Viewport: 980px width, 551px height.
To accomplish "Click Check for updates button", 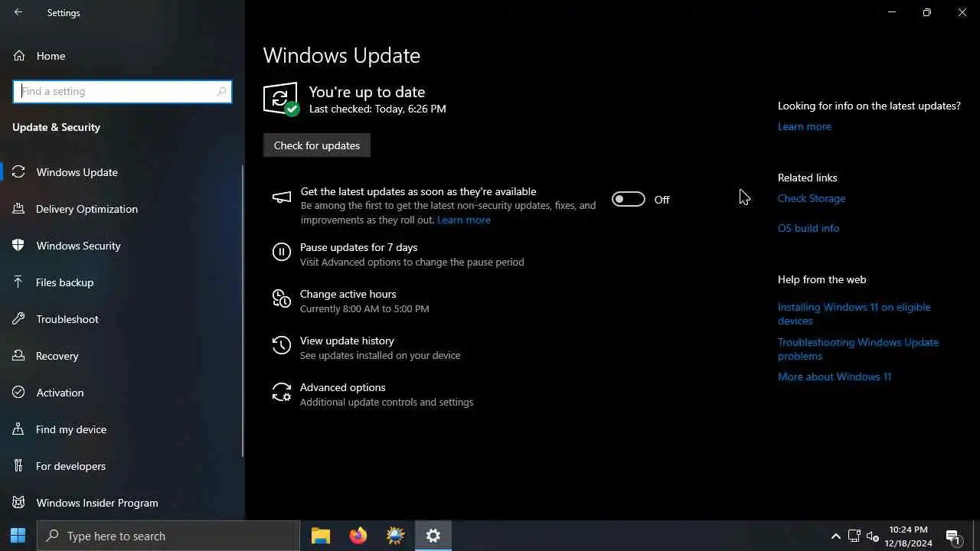I will (x=317, y=145).
